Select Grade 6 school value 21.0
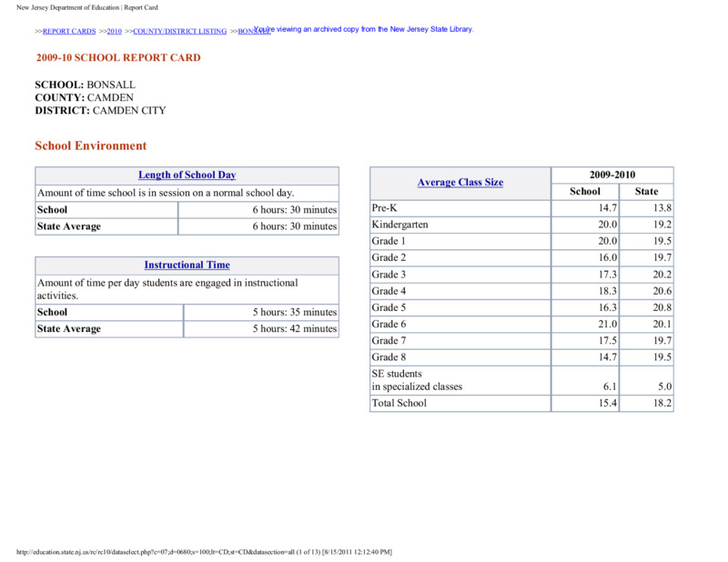 pos(608,325)
